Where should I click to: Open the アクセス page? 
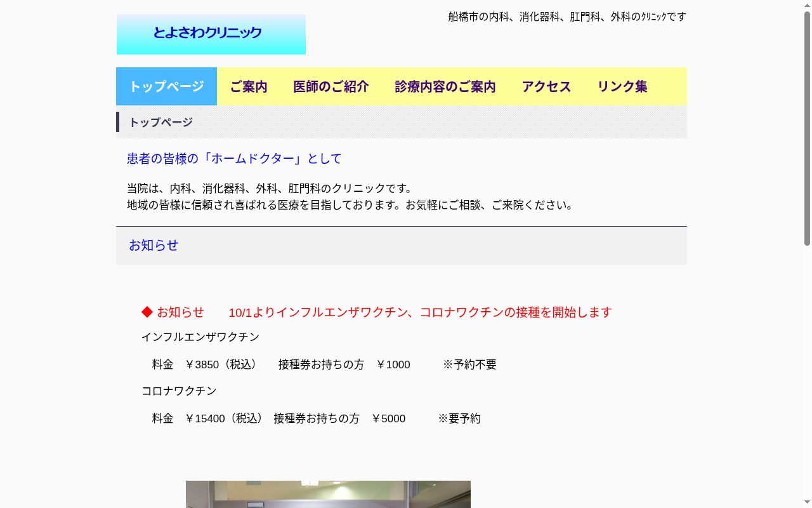click(547, 86)
